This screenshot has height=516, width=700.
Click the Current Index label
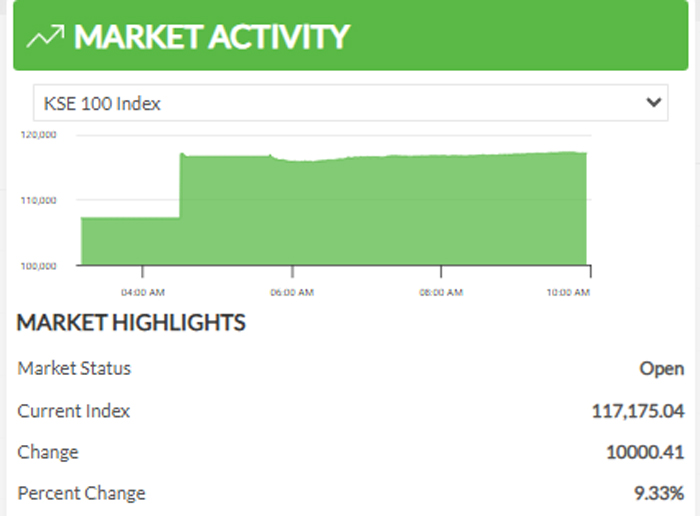(x=74, y=410)
